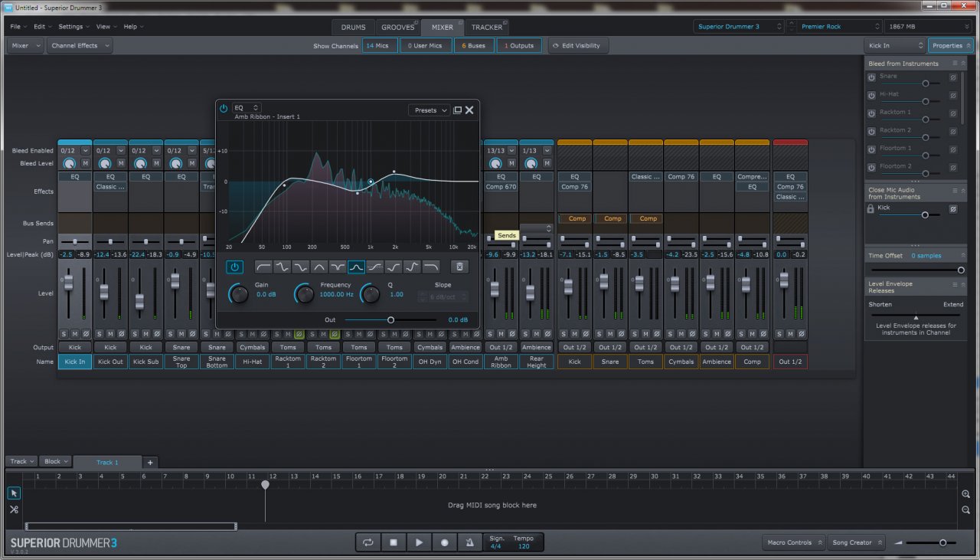Stop playback in the transport bar
Viewport: 980px width, 560px height.
coord(394,542)
